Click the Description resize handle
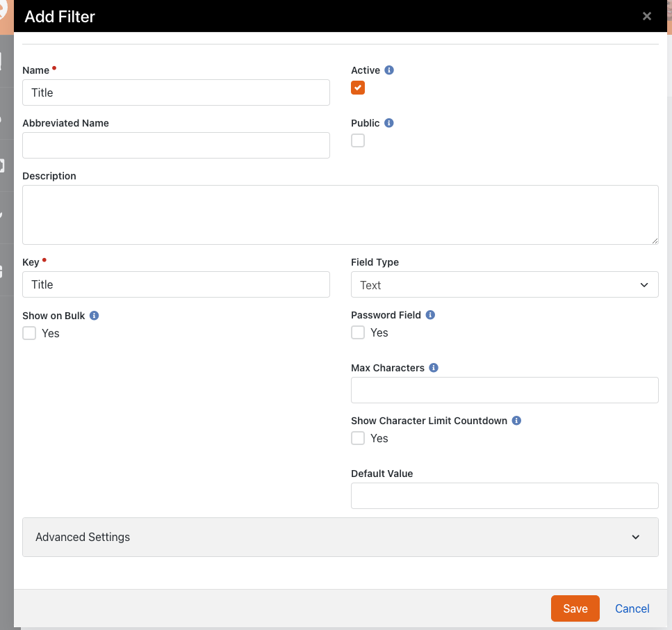This screenshot has width=672, height=630. [x=655, y=241]
